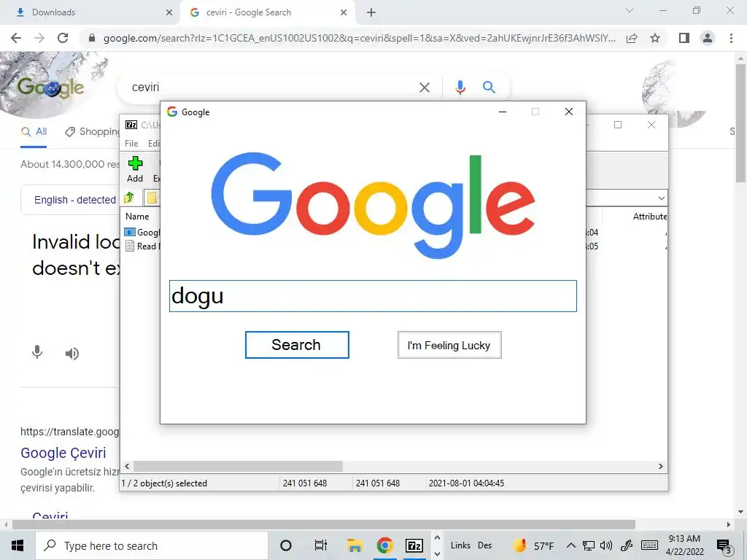The width and height of the screenshot is (747, 560).
Task: Click 7-Zip horizontal scrollbar right arrow
Action: pyautogui.click(x=661, y=466)
